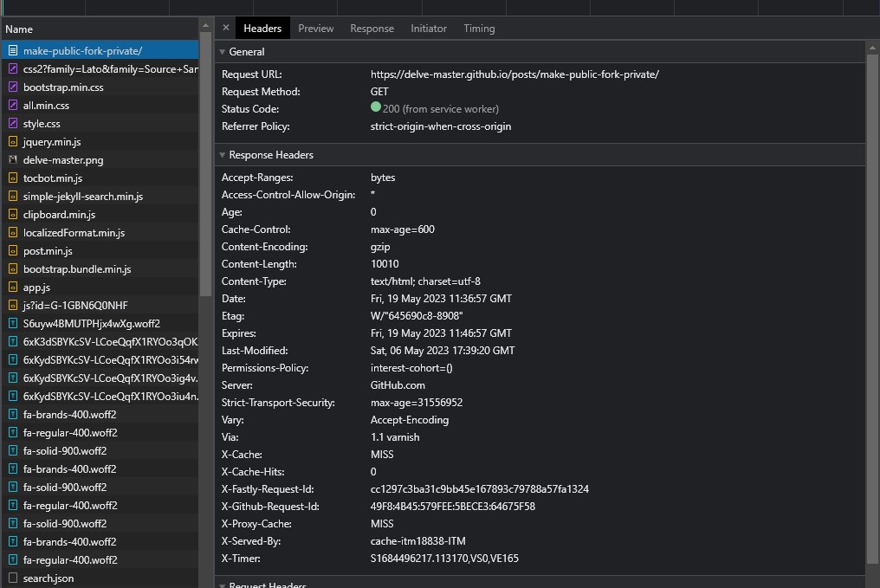Select the script icon beside bootstrap.bundle.min.js
Image resolution: width=880 pixels, height=588 pixels.
[13, 268]
